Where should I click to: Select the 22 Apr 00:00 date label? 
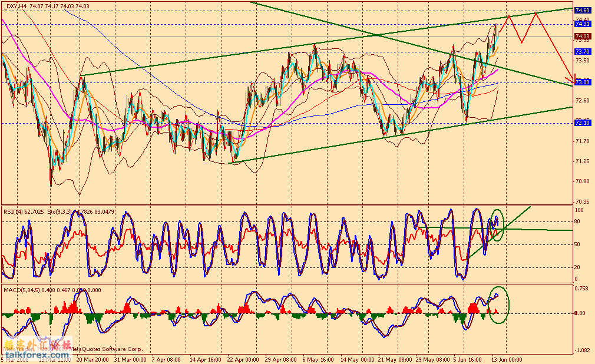coord(243,359)
